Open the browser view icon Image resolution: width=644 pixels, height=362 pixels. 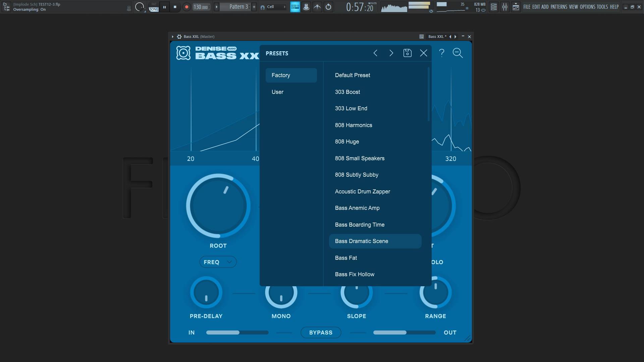pyautogui.click(x=516, y=7)
